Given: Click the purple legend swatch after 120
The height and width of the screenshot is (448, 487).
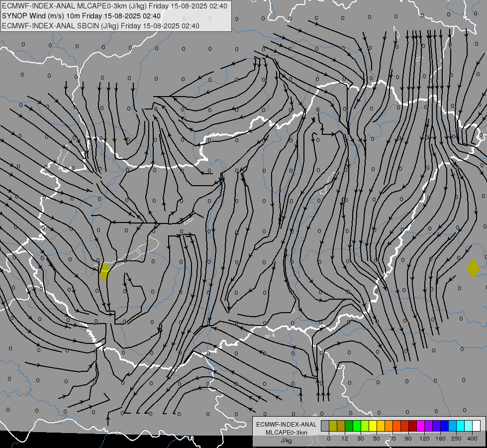Looking at the screenshot, I should 429,426.
